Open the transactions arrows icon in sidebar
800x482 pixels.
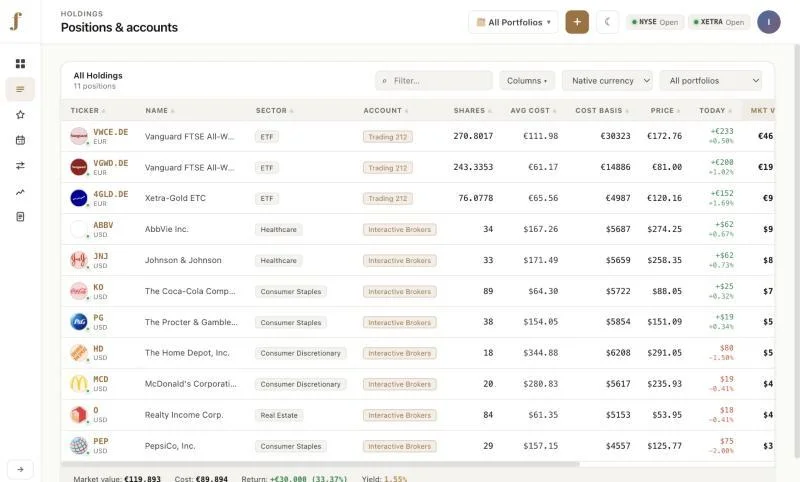[x=20, y=166]
